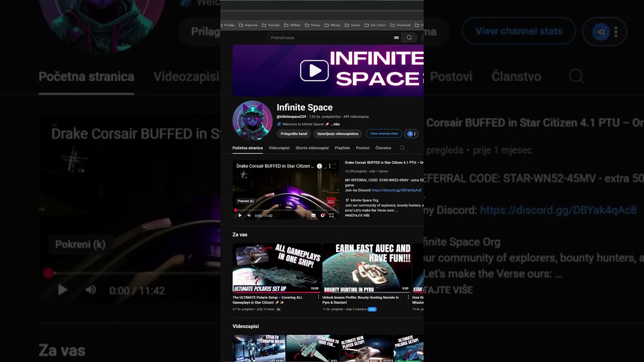
Task: Click the search magnifier button
Action: tap(409, 38)
